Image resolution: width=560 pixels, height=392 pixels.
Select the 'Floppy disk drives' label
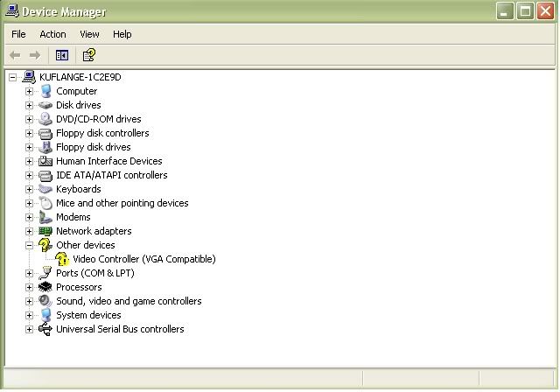94,147
